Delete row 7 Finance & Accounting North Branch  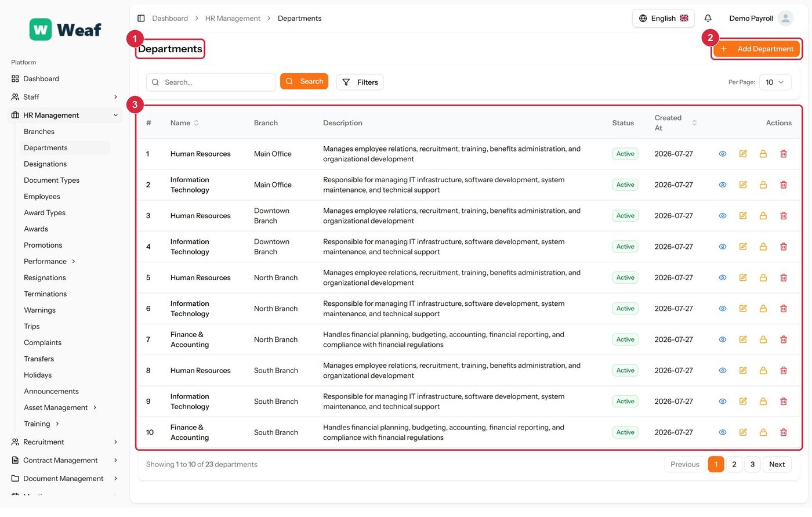point(784,339)
